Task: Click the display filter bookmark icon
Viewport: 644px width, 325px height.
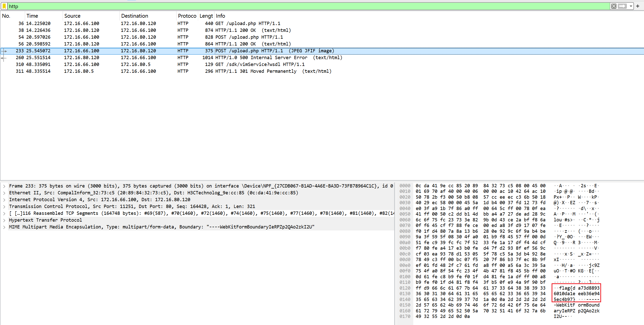Action: tap(4, 6)
